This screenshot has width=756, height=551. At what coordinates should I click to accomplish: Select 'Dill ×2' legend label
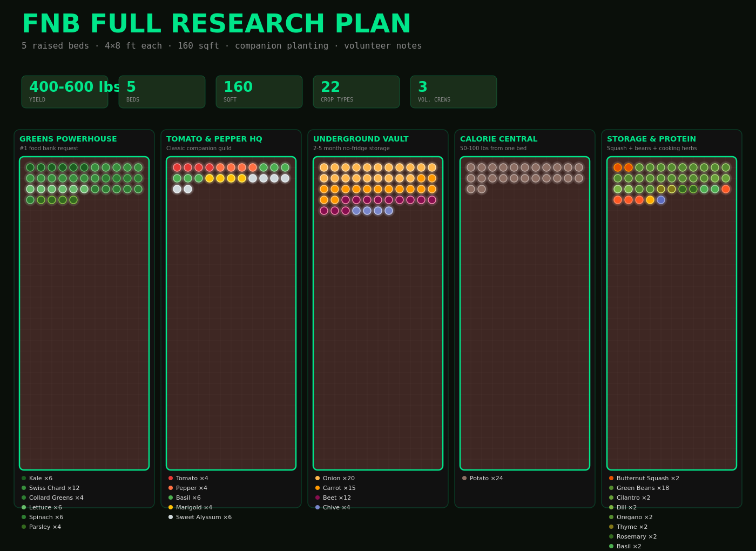[x=626, y=507]
